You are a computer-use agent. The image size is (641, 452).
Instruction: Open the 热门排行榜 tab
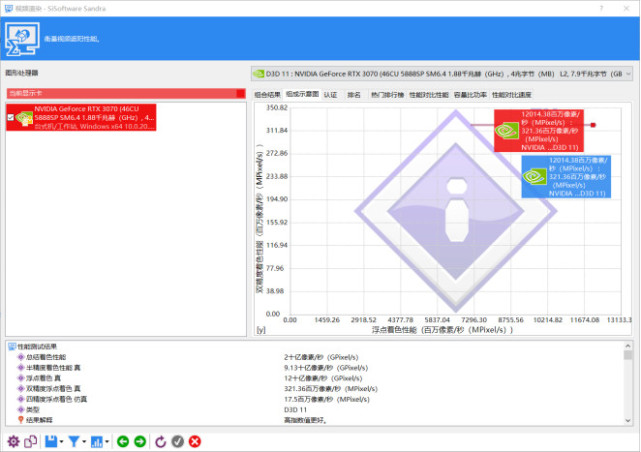[387, 95]
